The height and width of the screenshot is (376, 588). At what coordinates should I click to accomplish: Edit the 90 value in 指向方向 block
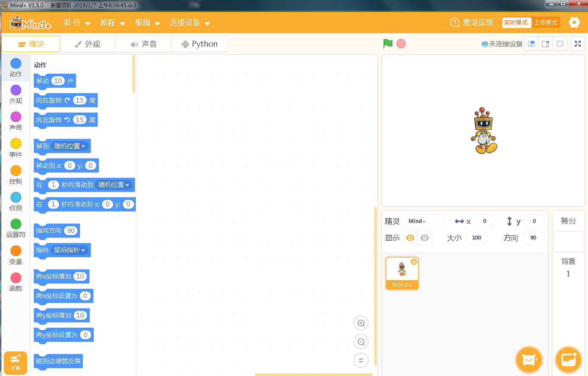pos(71,231)
